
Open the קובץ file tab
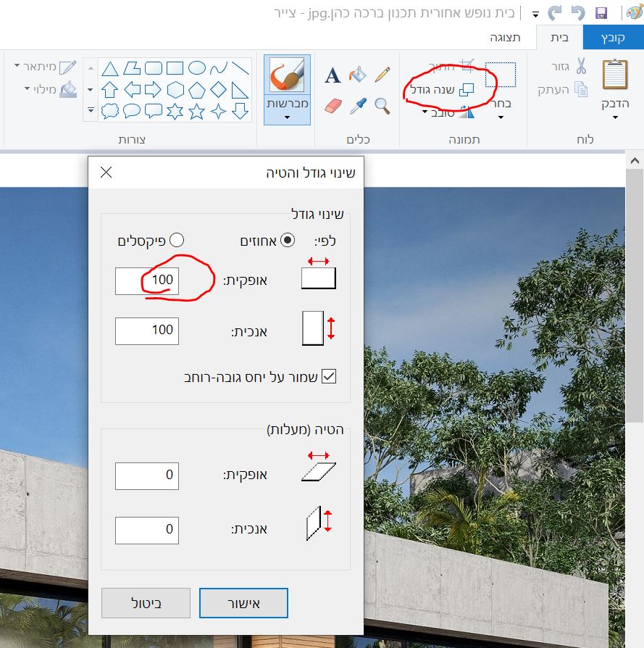pos(613,38)
